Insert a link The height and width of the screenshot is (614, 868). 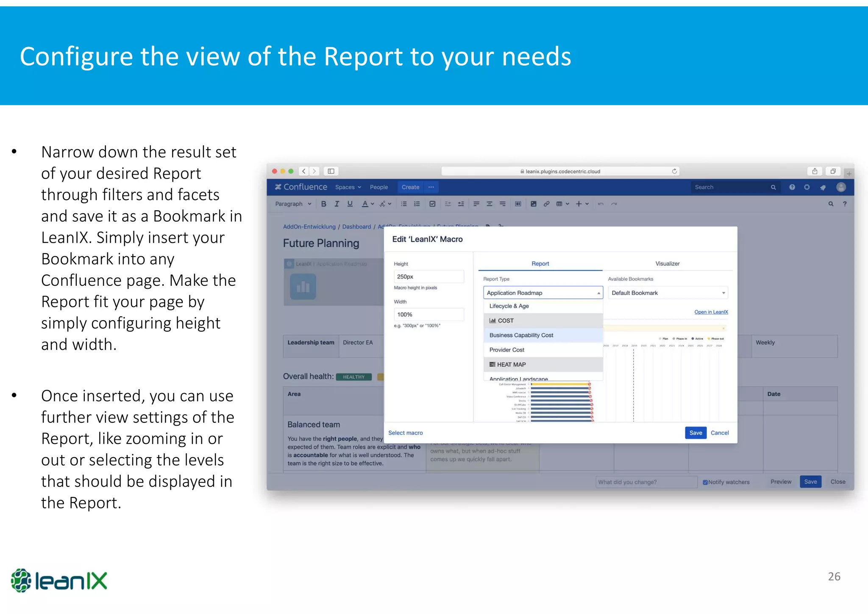[547, 204]
